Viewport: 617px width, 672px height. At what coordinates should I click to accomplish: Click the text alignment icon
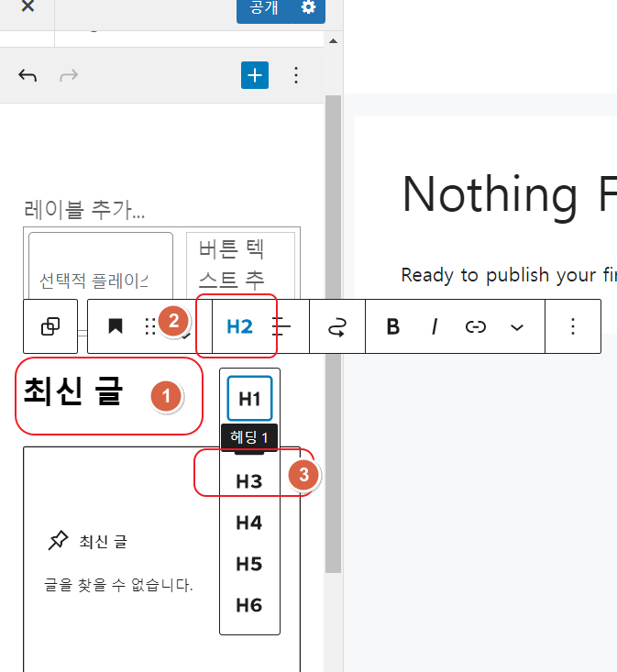284,326
